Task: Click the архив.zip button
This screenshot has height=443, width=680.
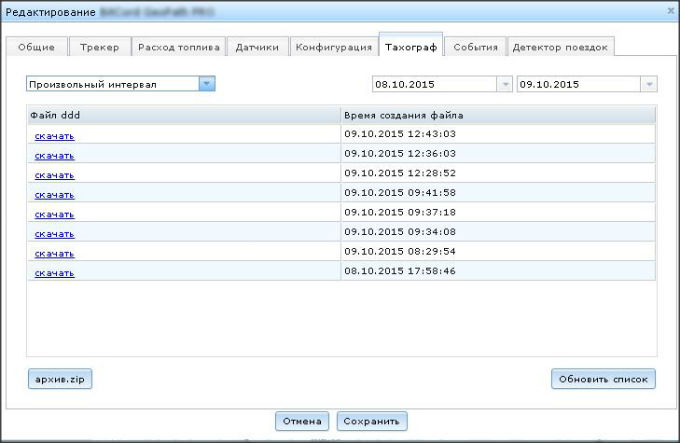Action: [60, 379]
